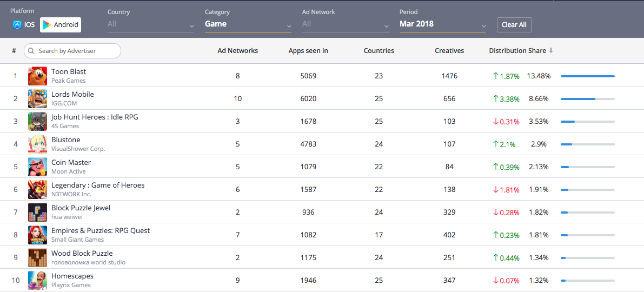Open the Category dropdown showing Game
The width and height of the screenshot is (644, 292).
click(248, 25)
